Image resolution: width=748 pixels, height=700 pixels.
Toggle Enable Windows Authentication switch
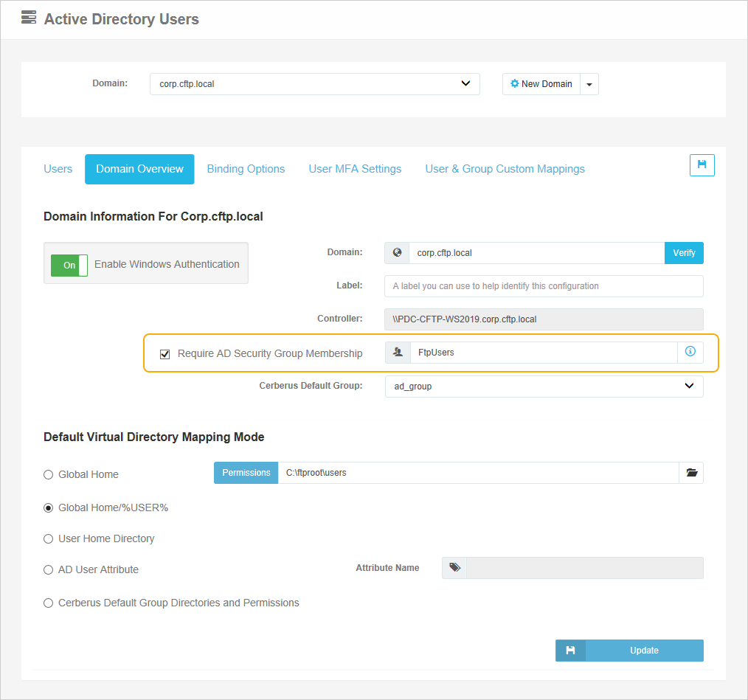click(x=69, y=266)
